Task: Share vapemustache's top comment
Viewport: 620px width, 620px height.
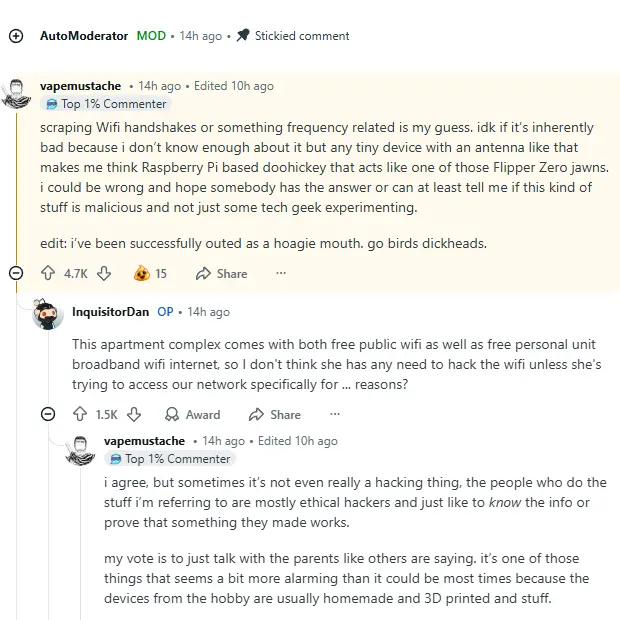Action: click(221, 273)
